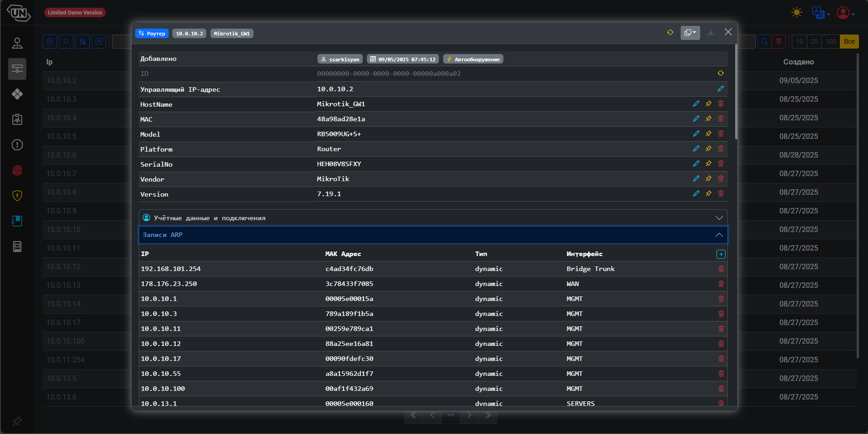
Task: Edit the MAC attribute value
Action: click(696, 118)
